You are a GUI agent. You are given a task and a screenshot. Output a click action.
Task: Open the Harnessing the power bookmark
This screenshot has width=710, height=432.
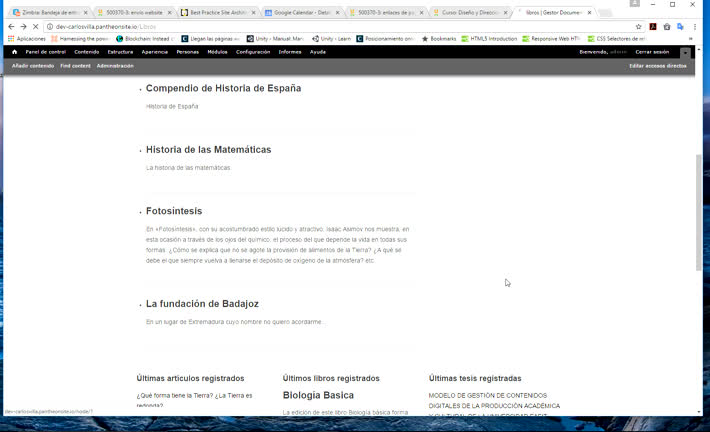[x=80, y=39]
